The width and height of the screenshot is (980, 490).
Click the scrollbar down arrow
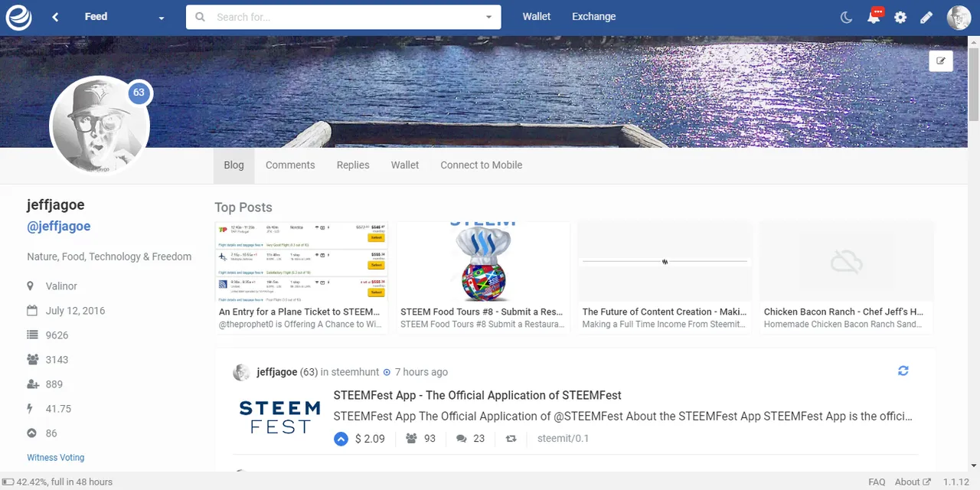[x=974, y=465]
